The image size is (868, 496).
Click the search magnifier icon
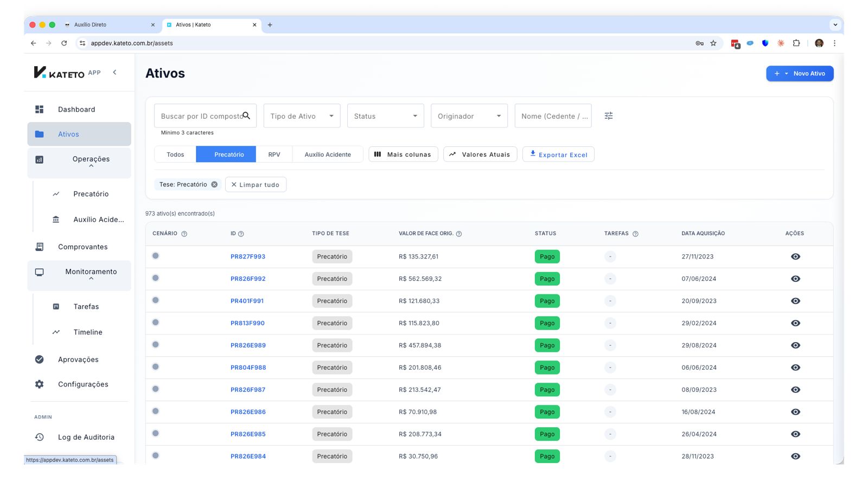point(246,115)
